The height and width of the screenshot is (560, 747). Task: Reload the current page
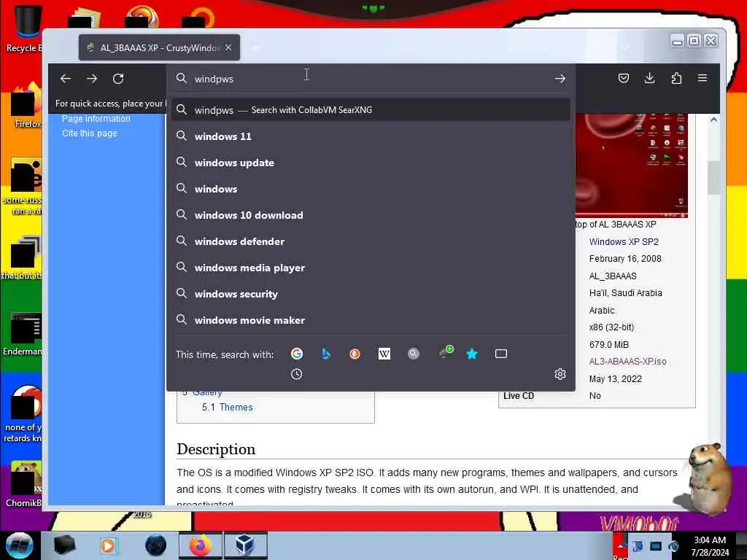coord(118,79)
